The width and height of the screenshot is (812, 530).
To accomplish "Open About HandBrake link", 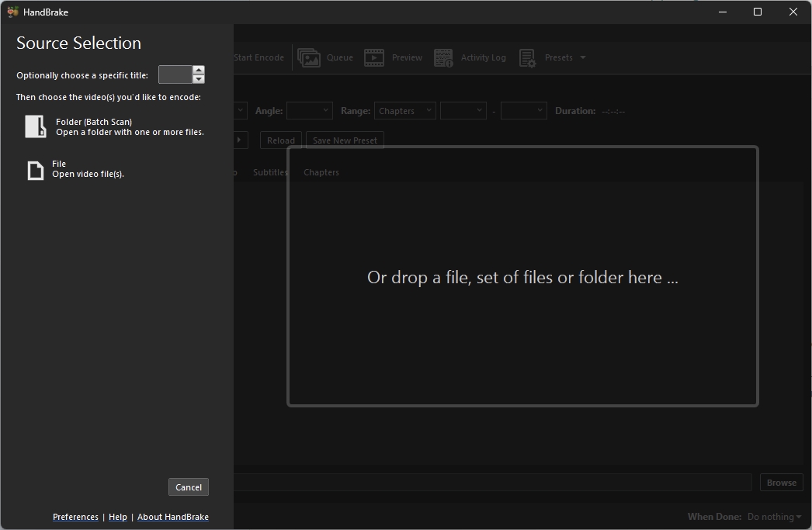I will (173, 517).
